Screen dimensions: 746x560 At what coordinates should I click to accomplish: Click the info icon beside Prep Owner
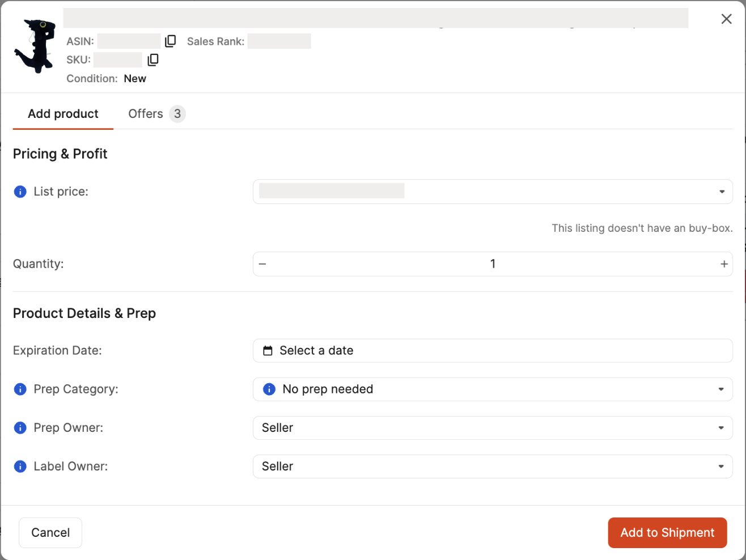[x=20, y=428]
